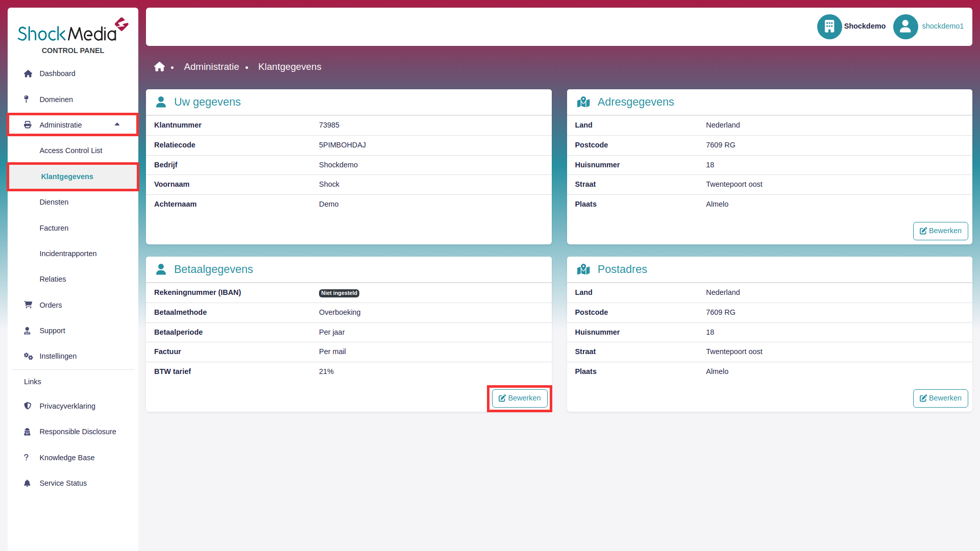Click Bewerken in Adresgegevens card
980x551 pixels.
coord(940,231)
